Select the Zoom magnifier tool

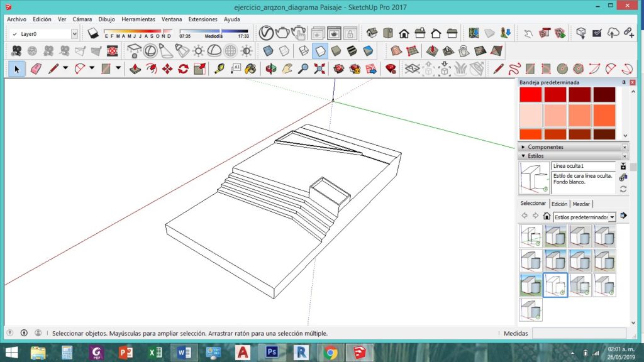(303, 69)
